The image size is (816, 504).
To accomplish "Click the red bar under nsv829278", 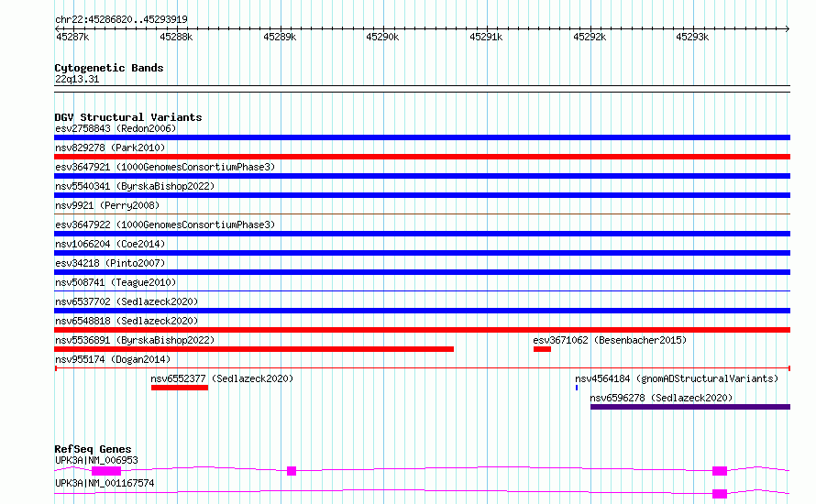I will pyautogui.click(x=422, y=157).
